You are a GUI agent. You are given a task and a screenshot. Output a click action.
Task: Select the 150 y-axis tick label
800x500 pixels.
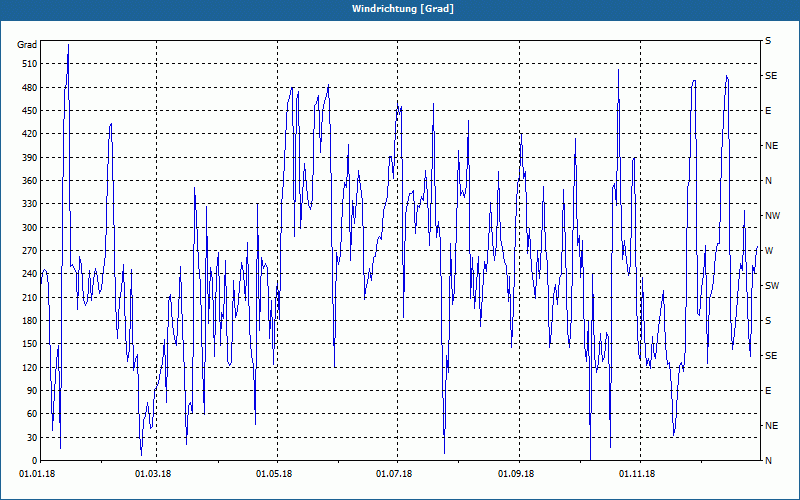point(30,344)
